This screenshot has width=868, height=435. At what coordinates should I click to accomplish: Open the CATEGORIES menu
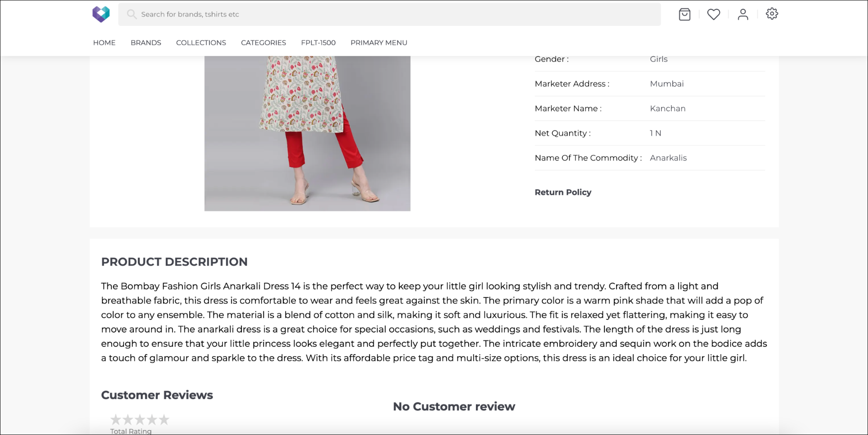(x=264, y=43)
